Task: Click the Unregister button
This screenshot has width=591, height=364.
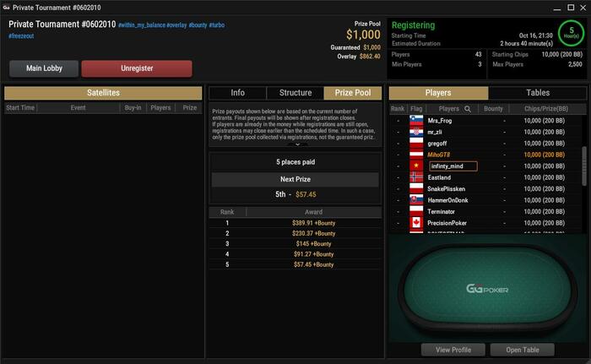Action: coord(137,68)
